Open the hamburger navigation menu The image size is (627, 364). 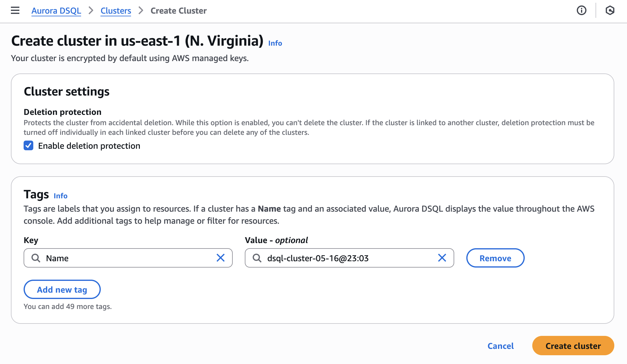(15, 11)
